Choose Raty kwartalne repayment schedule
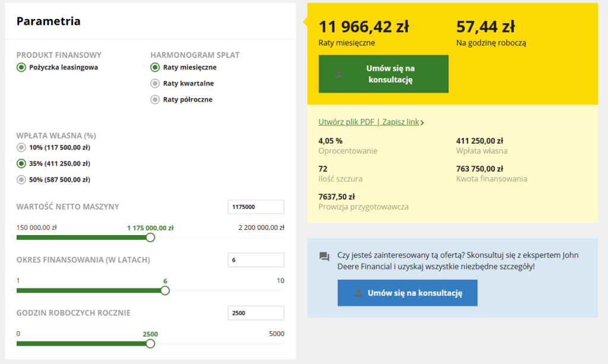Image resolution: width=608 pixels, height=364 pixels. click(x=155, y=84)
